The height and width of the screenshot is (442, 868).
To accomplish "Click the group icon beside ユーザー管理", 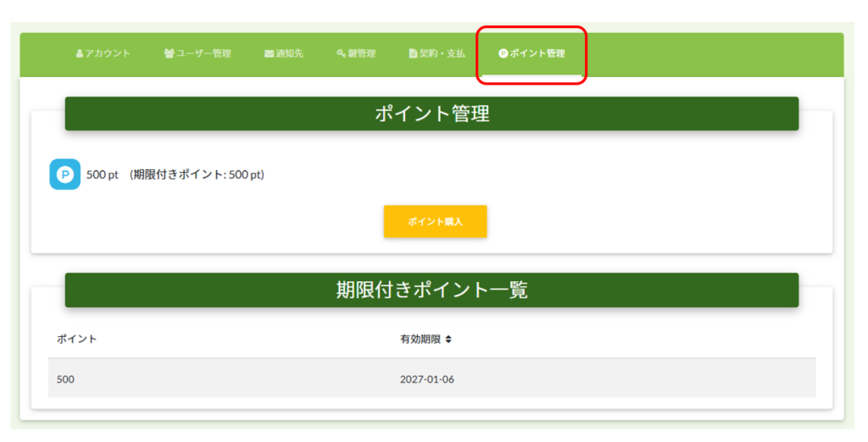I will (x=169, y=53).
